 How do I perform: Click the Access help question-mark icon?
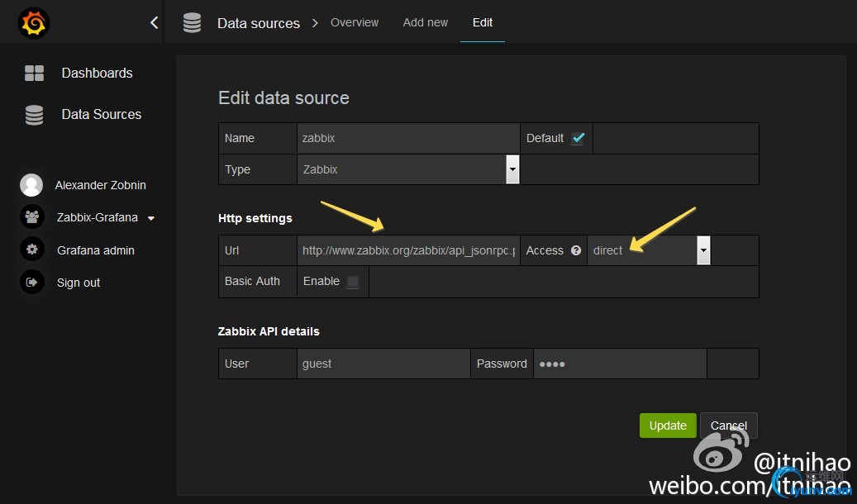click(575, 250)
